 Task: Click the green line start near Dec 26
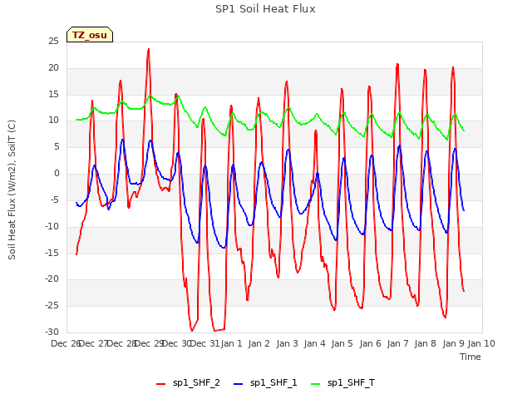pyautogui.click(x=76, y=120)
